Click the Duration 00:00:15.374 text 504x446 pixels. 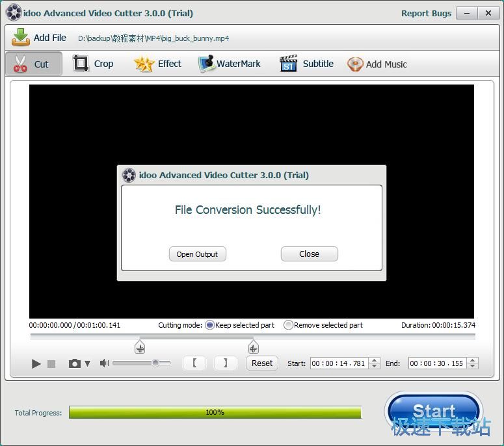[x=438, y=325]
